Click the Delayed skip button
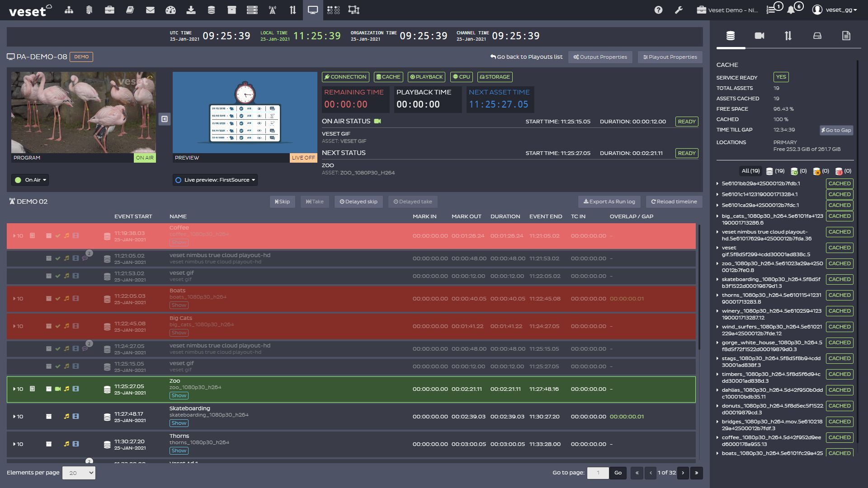The height and width of the screenshot is (488, 868). 359,202
